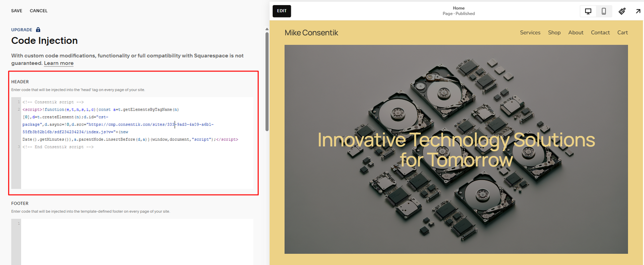The height and width of the screenshot is (265, 644).
Task: Click the lock icon beside UPGRADE
Action: [x=38, y=30]
